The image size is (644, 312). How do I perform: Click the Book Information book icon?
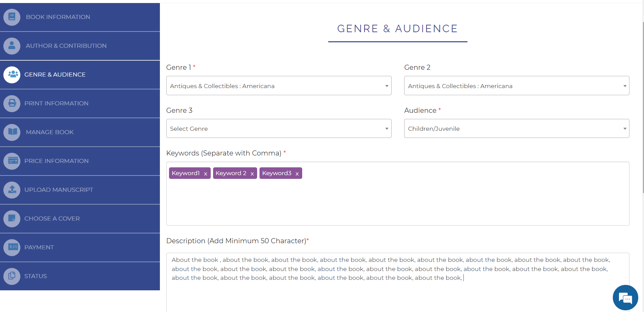[12, 17]
